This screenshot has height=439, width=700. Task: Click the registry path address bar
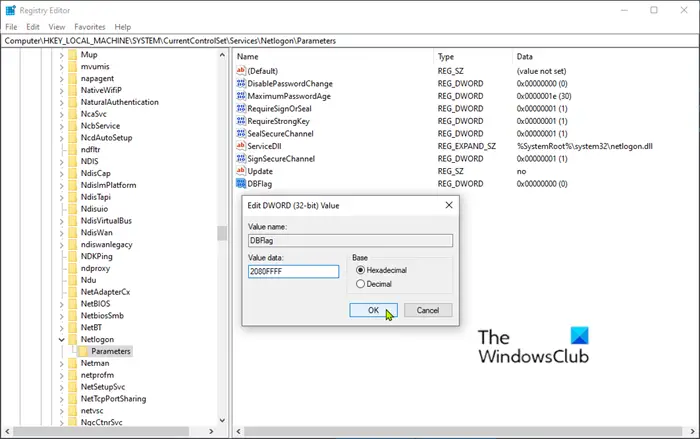[x=350, y=41]
